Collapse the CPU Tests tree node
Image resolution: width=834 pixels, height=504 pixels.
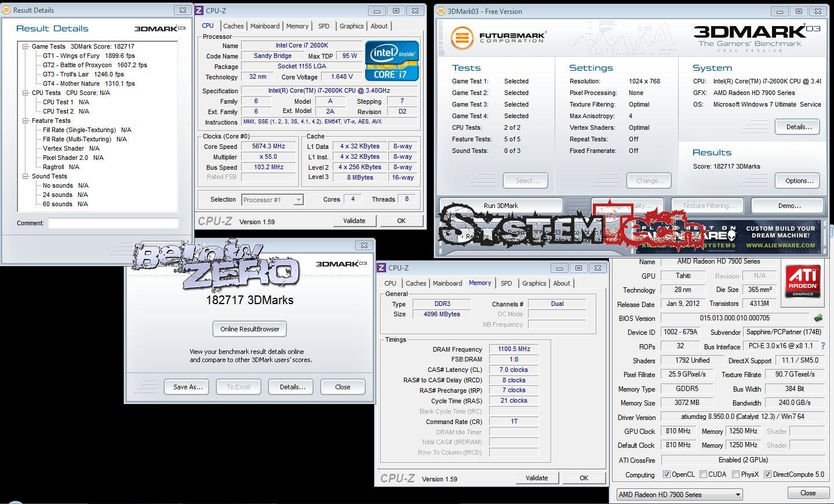pos(26,93)
